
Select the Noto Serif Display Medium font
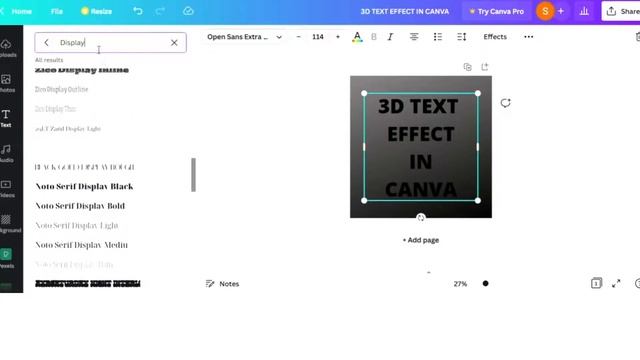(x=81, y=245)
